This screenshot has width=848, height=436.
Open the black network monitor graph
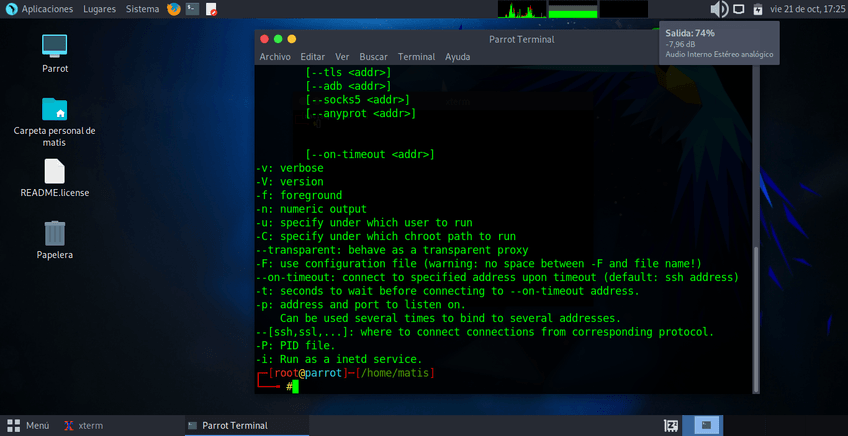pos(624,9)
